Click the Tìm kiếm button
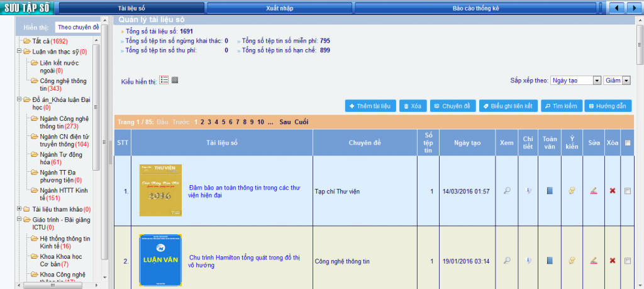Screen dimensions: 644x289 [x=562, y=106]
